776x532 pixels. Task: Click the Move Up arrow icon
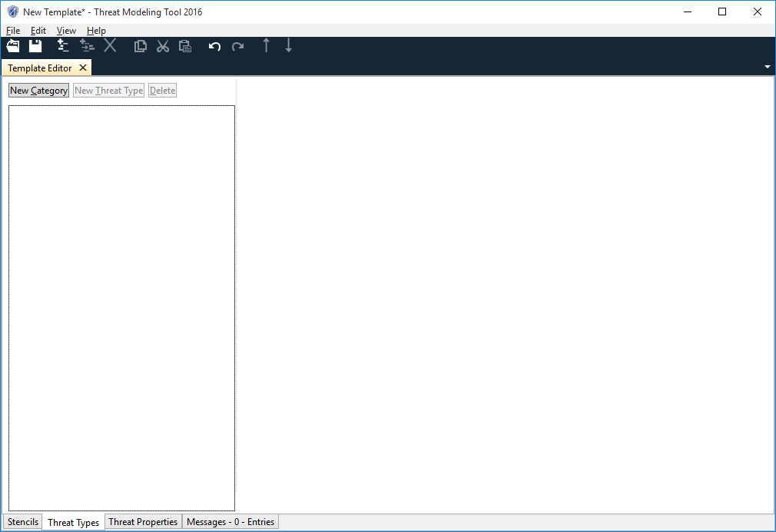267,46
